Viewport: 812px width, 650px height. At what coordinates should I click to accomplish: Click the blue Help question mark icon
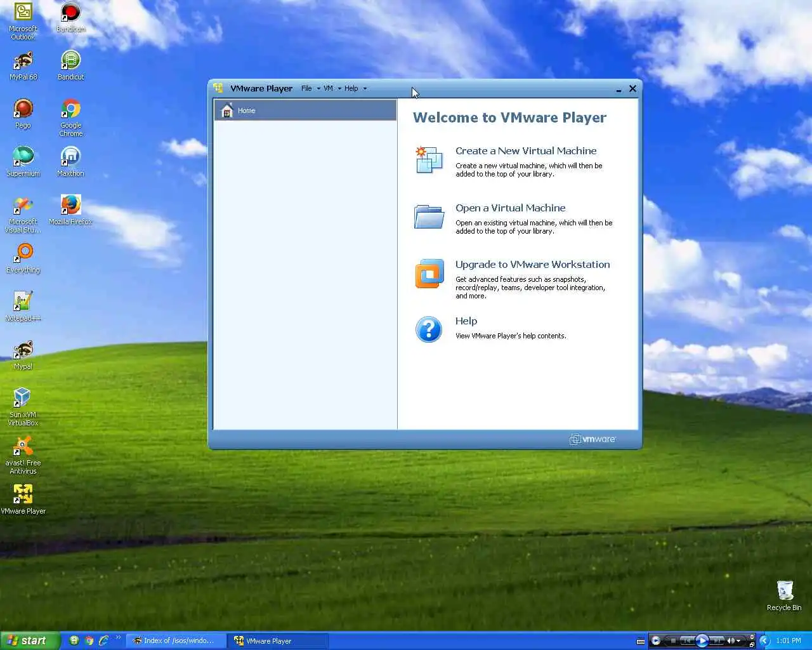pyautogui.click(x=429, y=329)
